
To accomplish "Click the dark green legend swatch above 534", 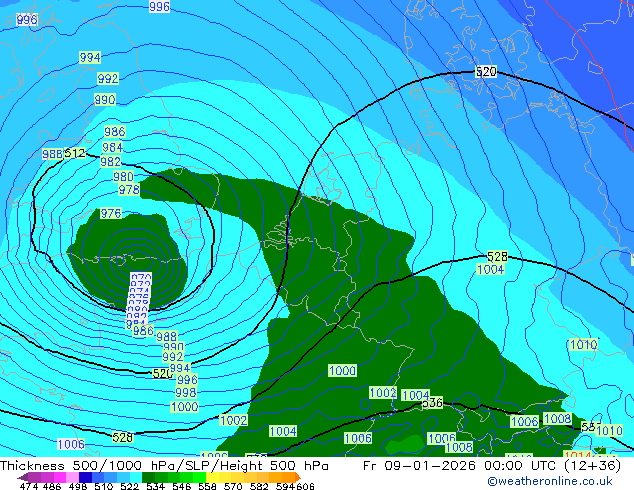I will (x=148, y=477).
